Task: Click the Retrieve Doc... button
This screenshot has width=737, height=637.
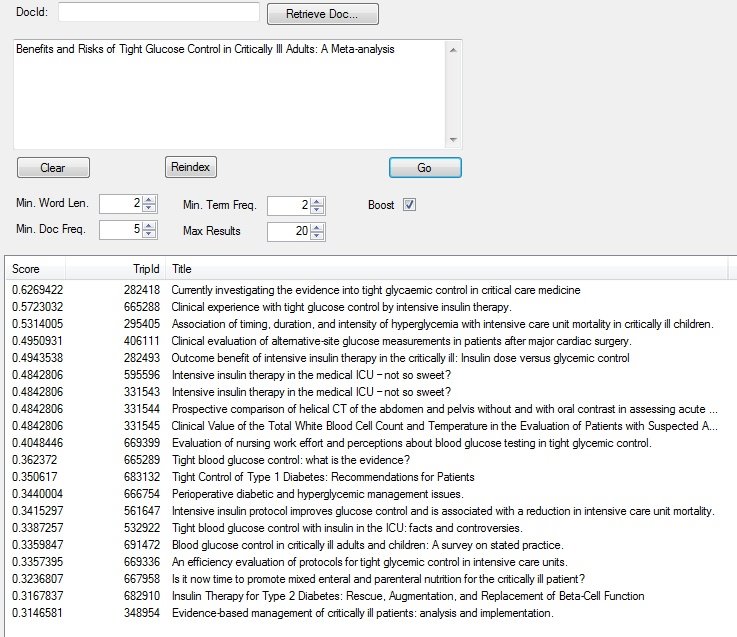Action: point(322,15)
